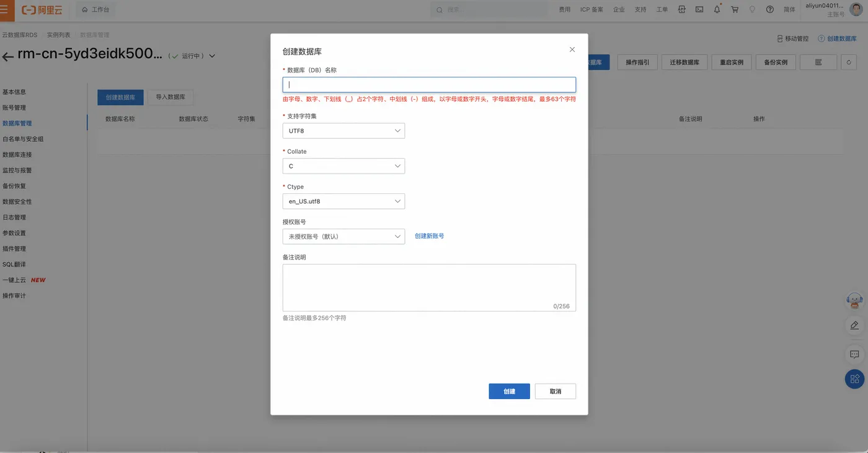868x453 pixels.
Task: Open the 创建数据库 help link
Action: click(838, 38)
